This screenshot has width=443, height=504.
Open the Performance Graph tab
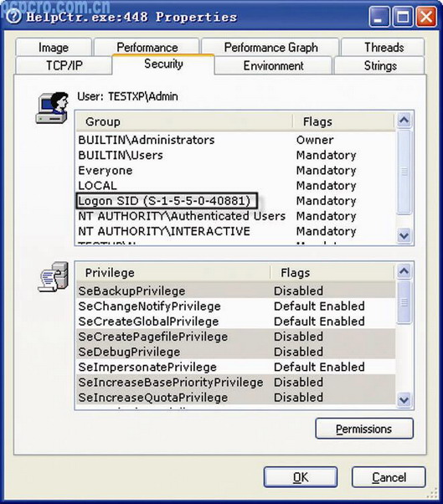coord(270,47)
